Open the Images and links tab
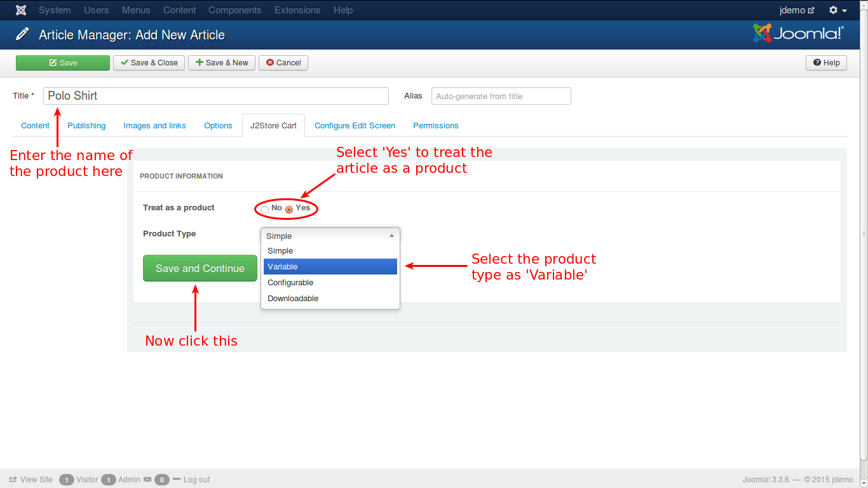 coord(154,126)
